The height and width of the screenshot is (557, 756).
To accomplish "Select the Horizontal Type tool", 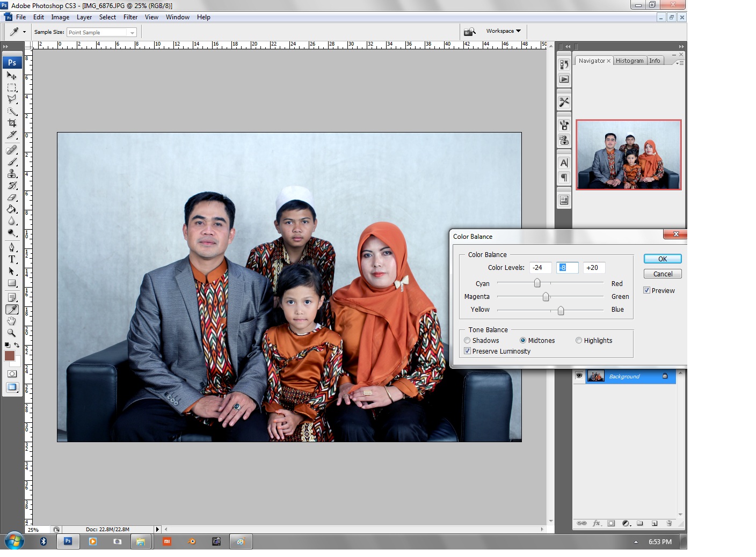I will tap(12, 260).
